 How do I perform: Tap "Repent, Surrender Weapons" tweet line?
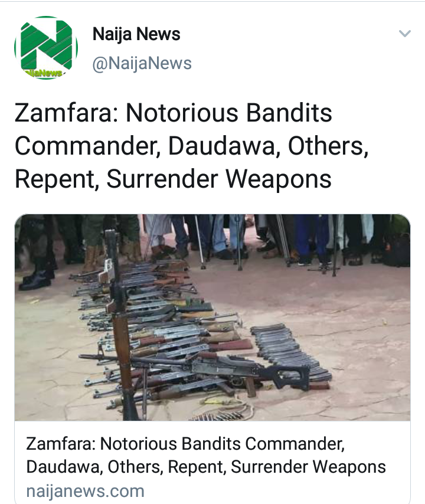pyautogui.click(x=173, y=179)
